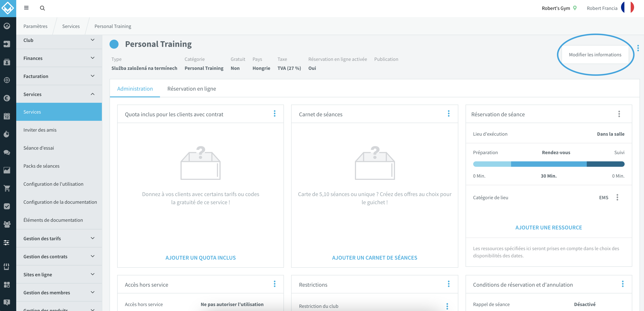
Task: Open the help question sidebar icon
Action: (7, 302)
